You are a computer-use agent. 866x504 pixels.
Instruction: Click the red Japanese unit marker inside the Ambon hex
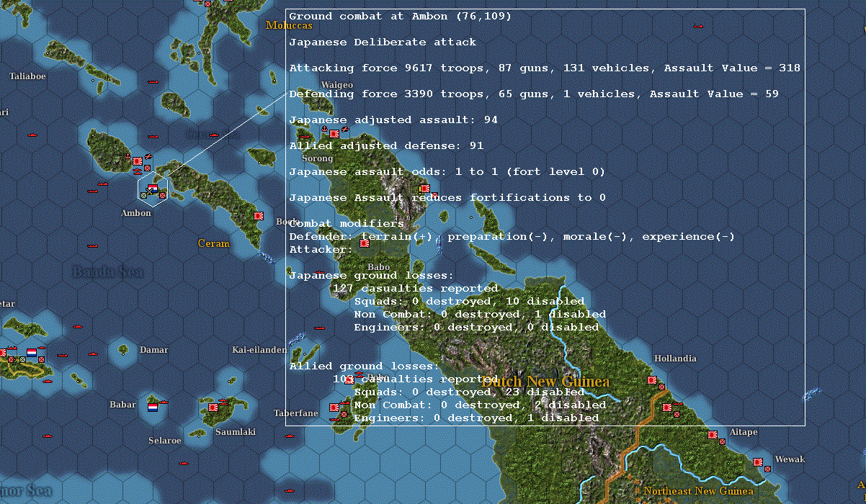(163, 194)
